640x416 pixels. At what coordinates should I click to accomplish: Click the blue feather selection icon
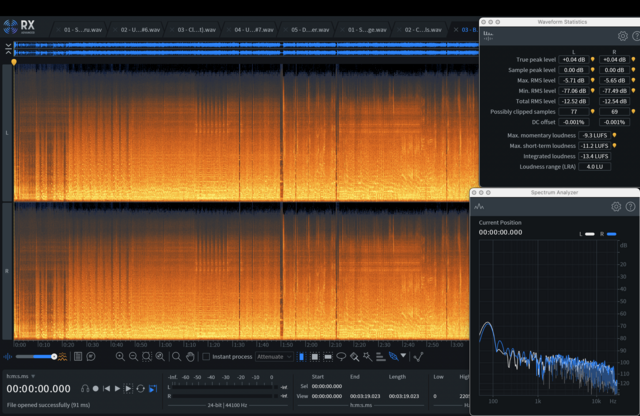[x=393, y=356]
